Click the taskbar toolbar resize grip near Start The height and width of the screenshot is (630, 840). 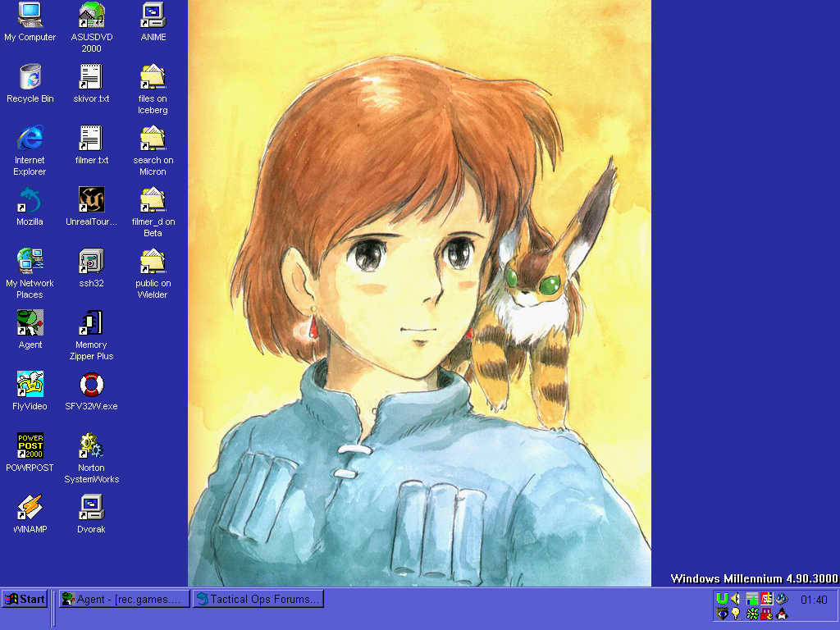click(x=53, y=608)
